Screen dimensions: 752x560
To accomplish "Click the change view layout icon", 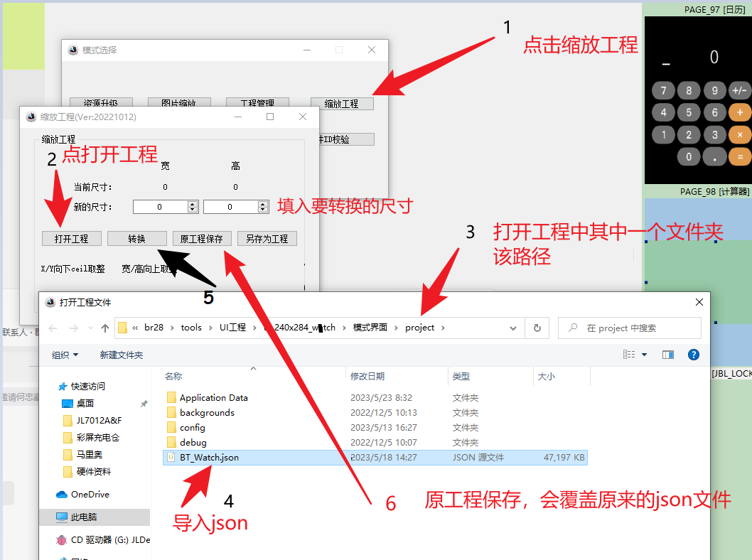I will (x=629, y=355).
